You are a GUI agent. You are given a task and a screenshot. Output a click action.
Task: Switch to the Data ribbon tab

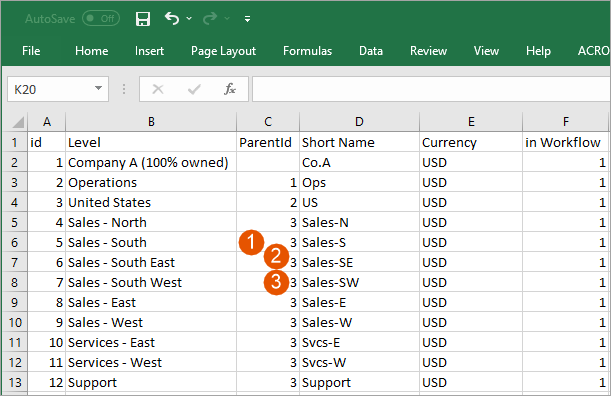click(x=371, y=51)
